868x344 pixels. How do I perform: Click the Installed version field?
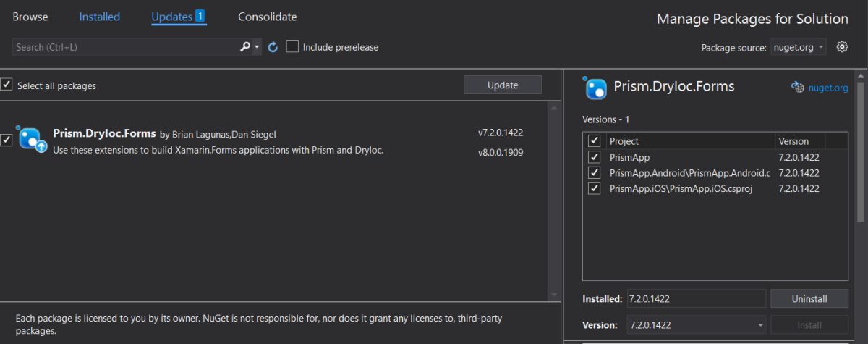[x=695, y=298]
